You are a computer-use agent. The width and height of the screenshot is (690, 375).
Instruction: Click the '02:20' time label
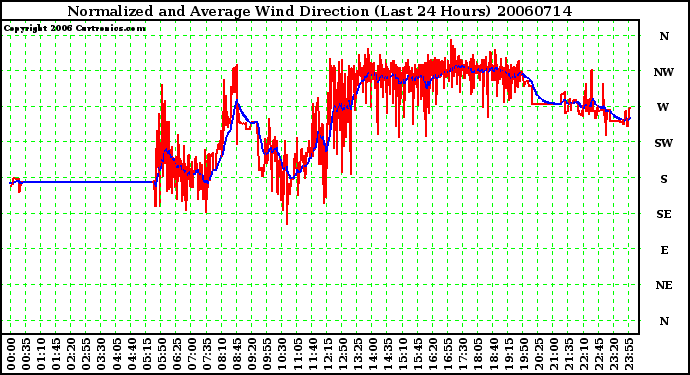pyautogui.click(x=71, y=354)
